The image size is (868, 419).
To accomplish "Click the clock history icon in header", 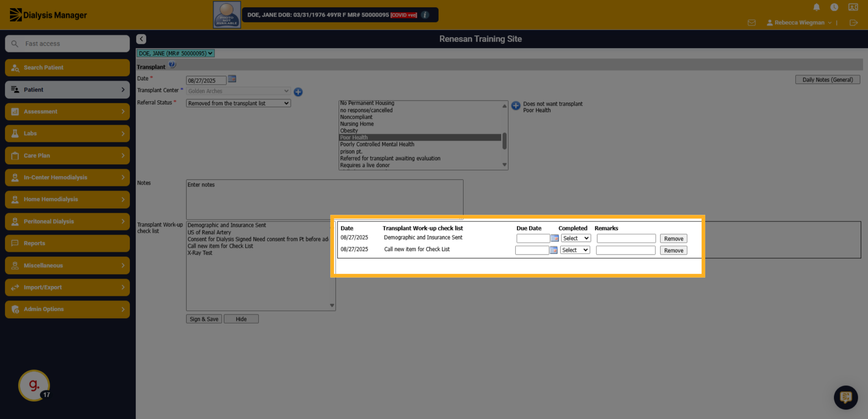I will [834, 7].
